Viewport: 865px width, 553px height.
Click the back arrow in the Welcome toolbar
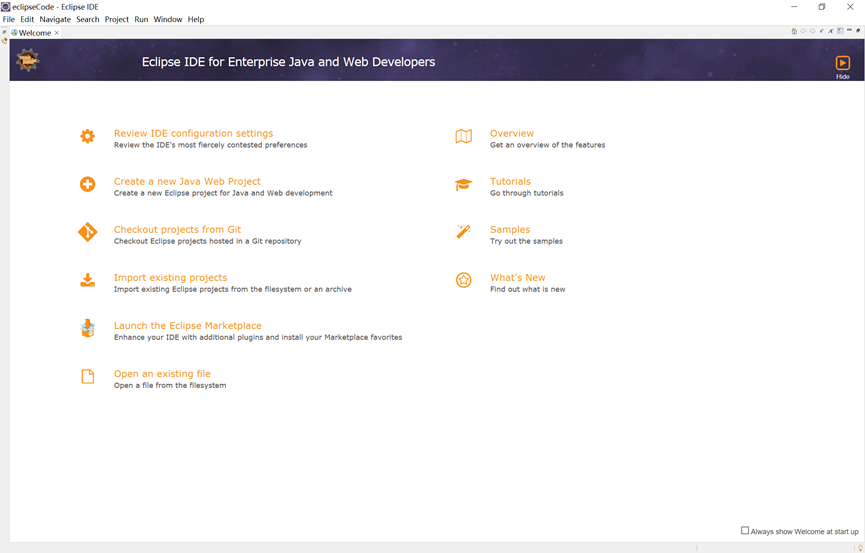(x=803, y=31)
